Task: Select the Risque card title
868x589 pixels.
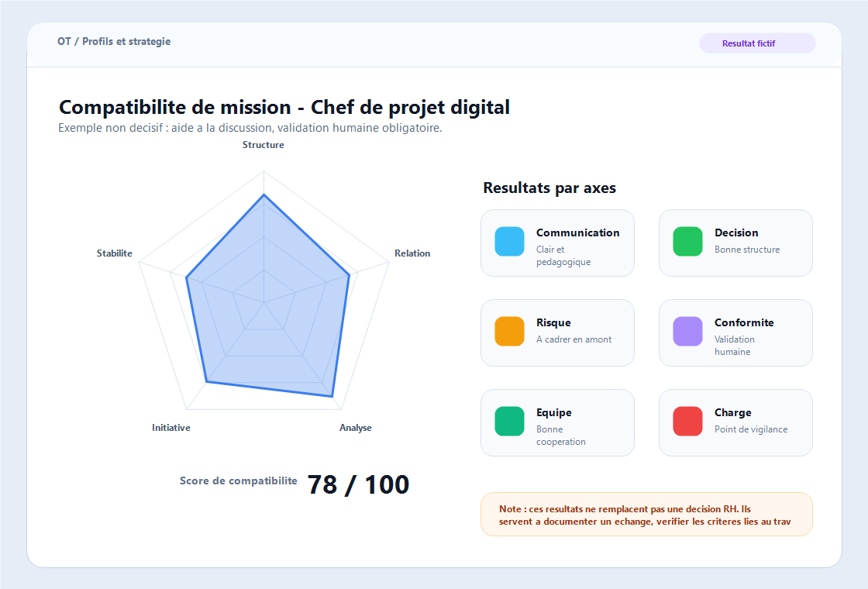Action: pos(553,322)
